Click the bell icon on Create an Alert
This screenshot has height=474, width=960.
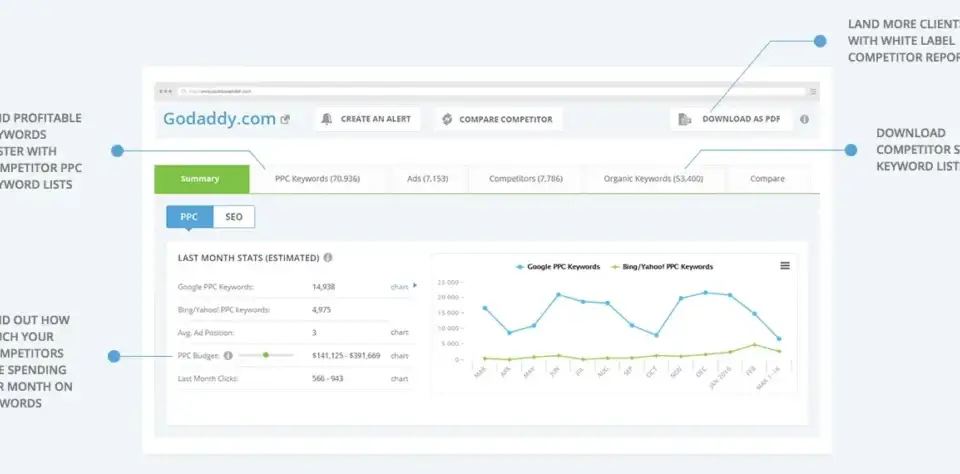pos(326,119)
